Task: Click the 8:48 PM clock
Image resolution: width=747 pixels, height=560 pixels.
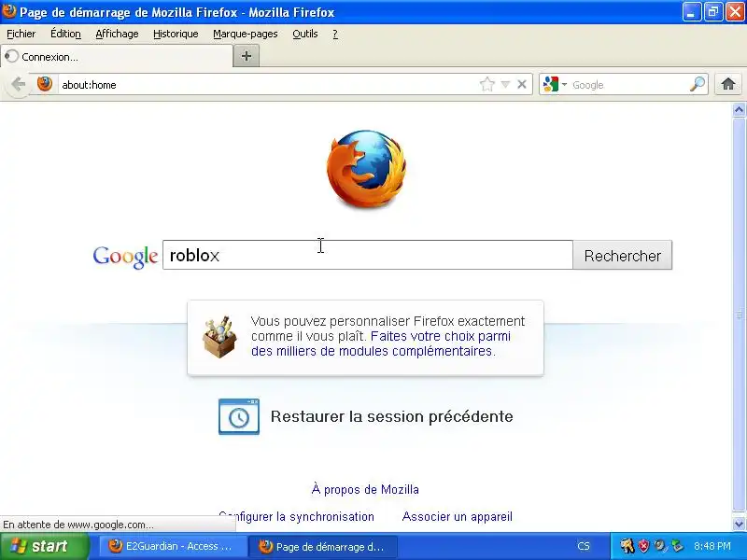Action: 712,546
